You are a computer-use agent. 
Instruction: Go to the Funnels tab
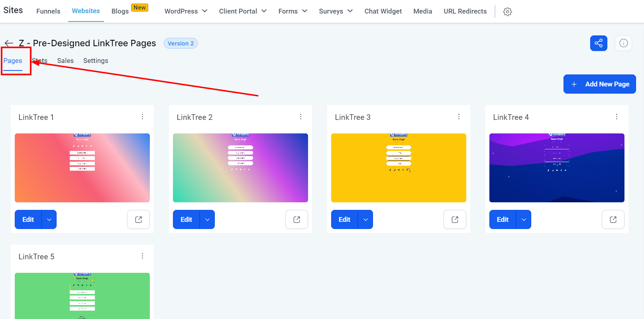pos(48,11)
